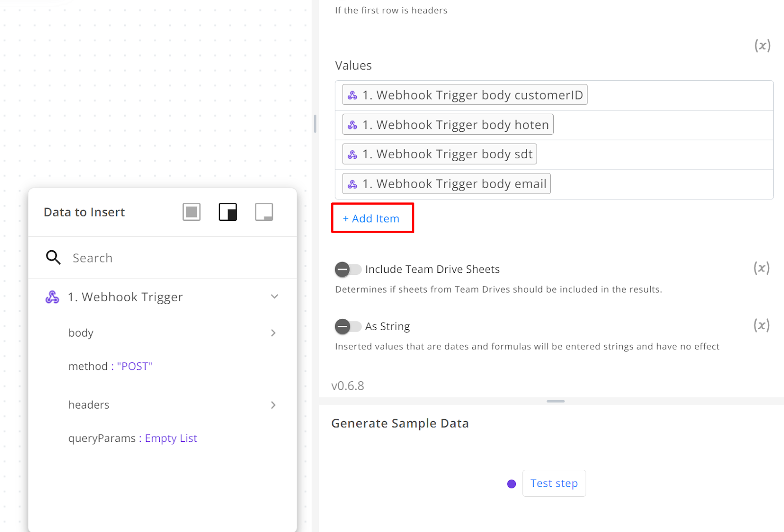Screen dimensions: 784x532
Task: Click the search magnifier icon
Action: tap(53, 257)
